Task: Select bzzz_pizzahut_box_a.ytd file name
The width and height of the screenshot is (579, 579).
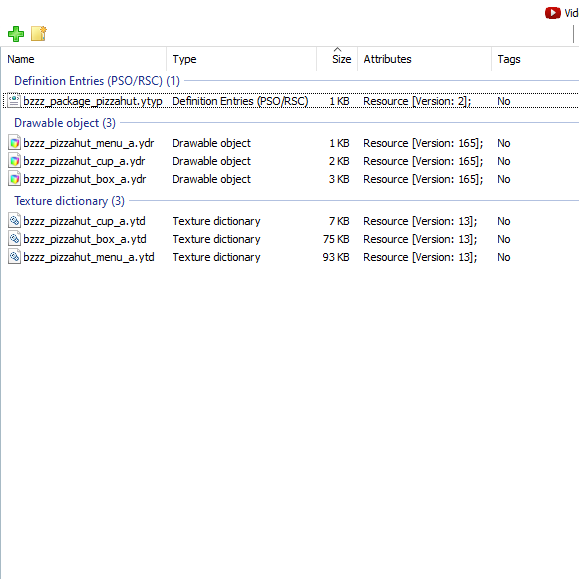Action: point(85,239)
